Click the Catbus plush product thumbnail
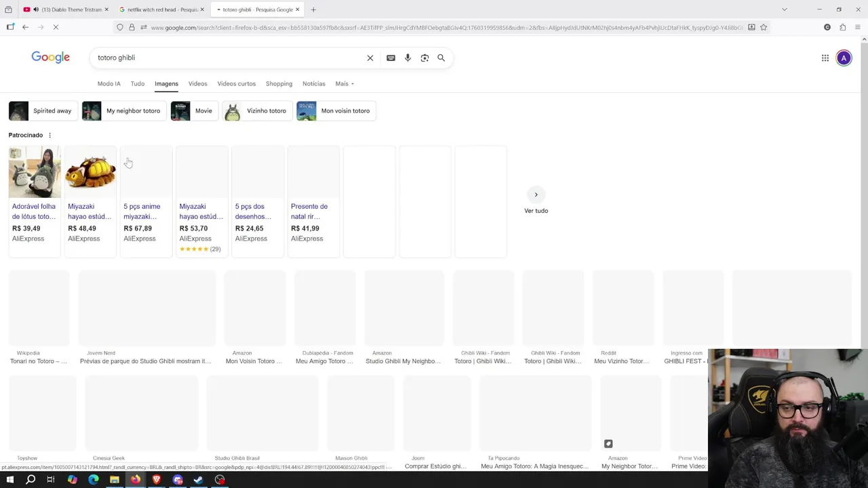The image size is (868, 488). point(90,172)
